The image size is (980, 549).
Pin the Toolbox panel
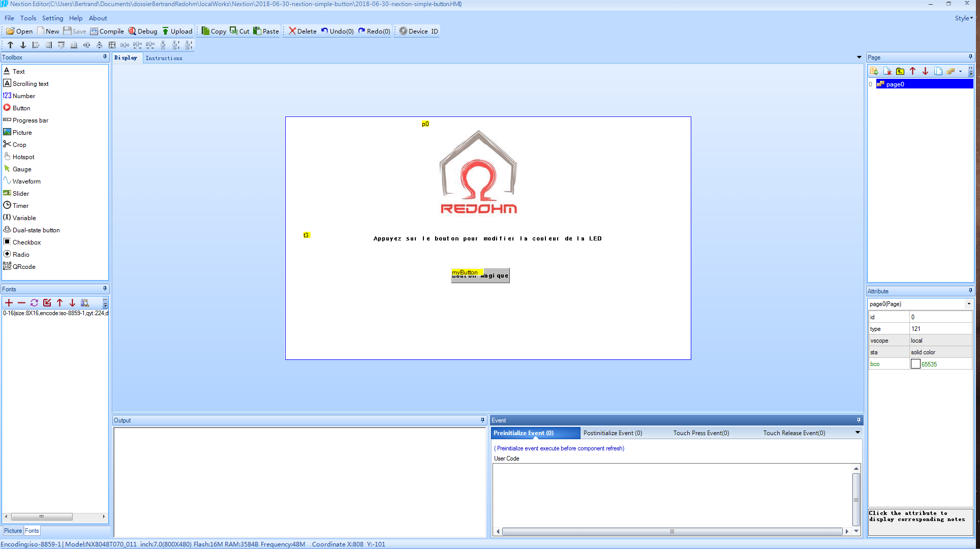pos(105,57)
